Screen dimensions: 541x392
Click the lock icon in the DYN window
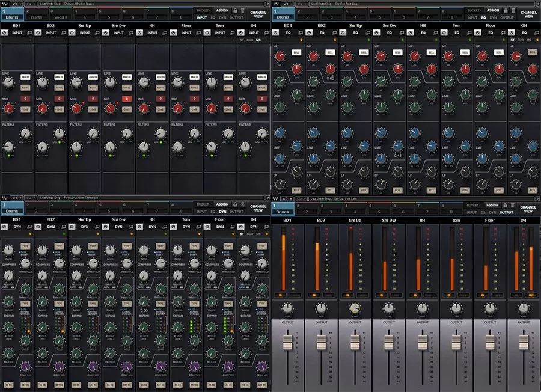235,204
